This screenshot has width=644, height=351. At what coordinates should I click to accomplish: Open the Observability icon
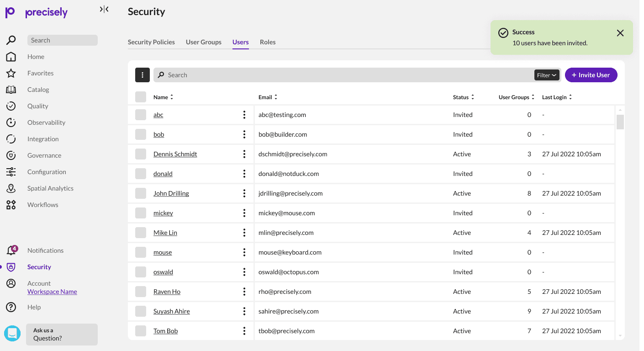tap(11, 122)
